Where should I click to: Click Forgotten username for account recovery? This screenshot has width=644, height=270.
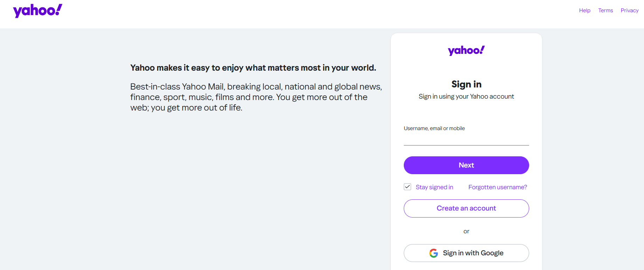(497, 187)
